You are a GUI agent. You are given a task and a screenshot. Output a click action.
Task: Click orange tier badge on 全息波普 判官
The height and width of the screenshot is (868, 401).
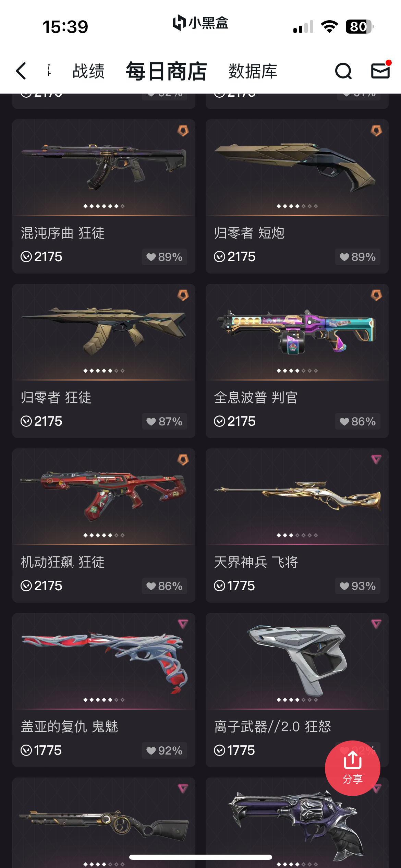pyautogui.click(x=376, y=295)
